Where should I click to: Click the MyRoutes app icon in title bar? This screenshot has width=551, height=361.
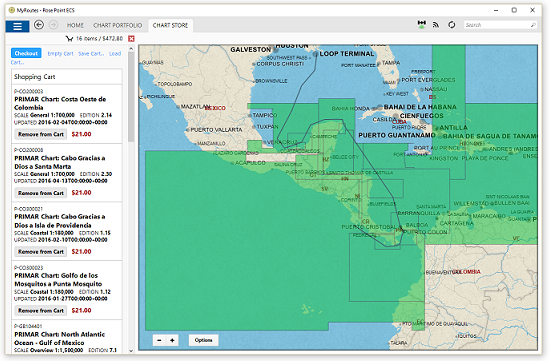coord(12,10)
